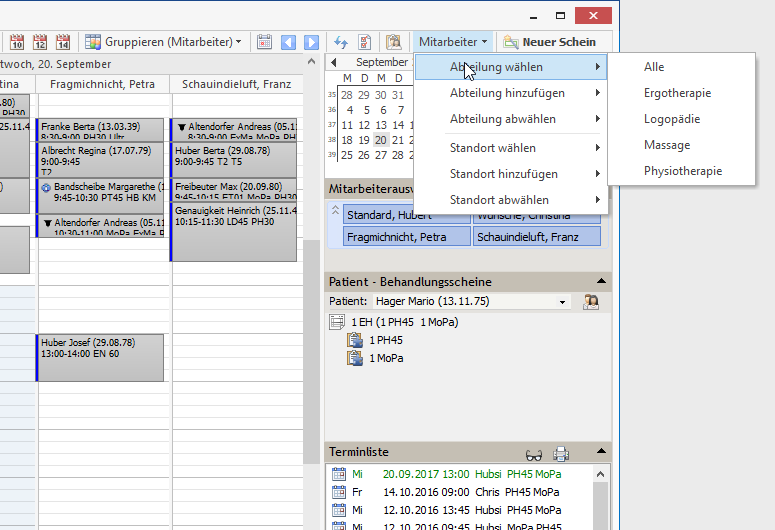Open the Gruppieren (Mitarbeiter) dropdown
775x530 pixels.
pos(164,42)
